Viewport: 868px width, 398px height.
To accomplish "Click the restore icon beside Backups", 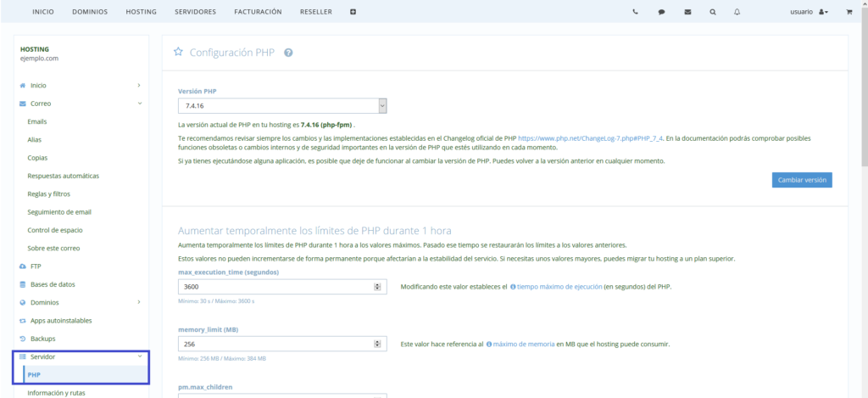I will [23, 339].
